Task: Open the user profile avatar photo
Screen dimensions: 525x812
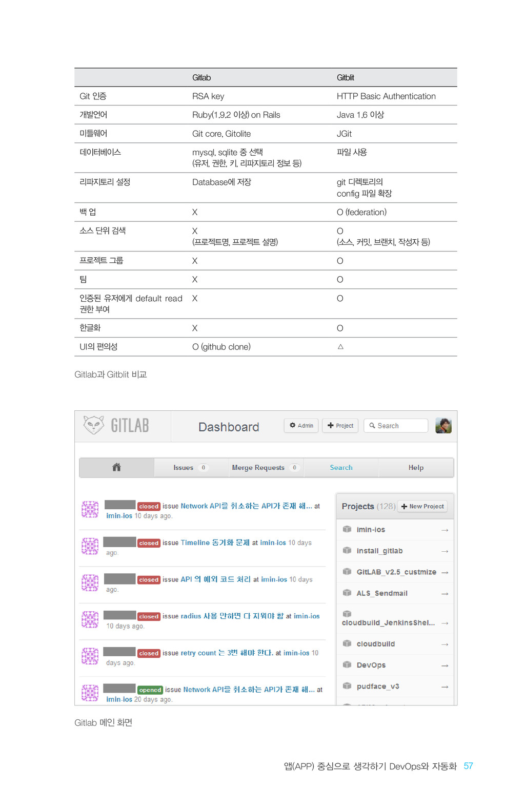Action: (443, 426)
